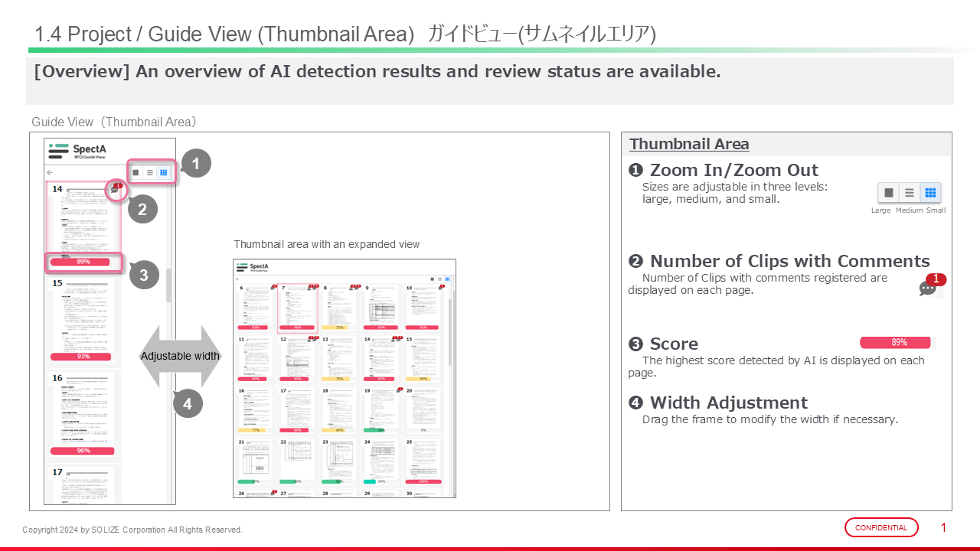Select the small grid thumbnail size icon in the left panel

(164, 173)
